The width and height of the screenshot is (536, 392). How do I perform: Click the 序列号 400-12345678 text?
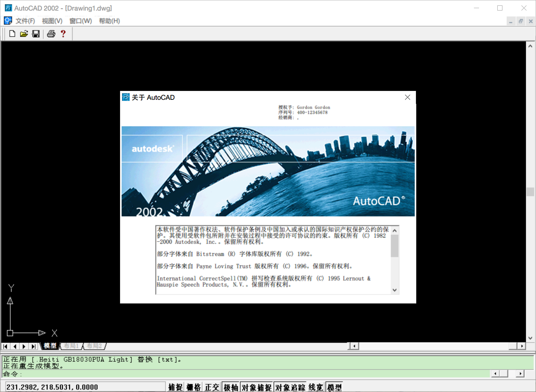click(x=303, y=112)
